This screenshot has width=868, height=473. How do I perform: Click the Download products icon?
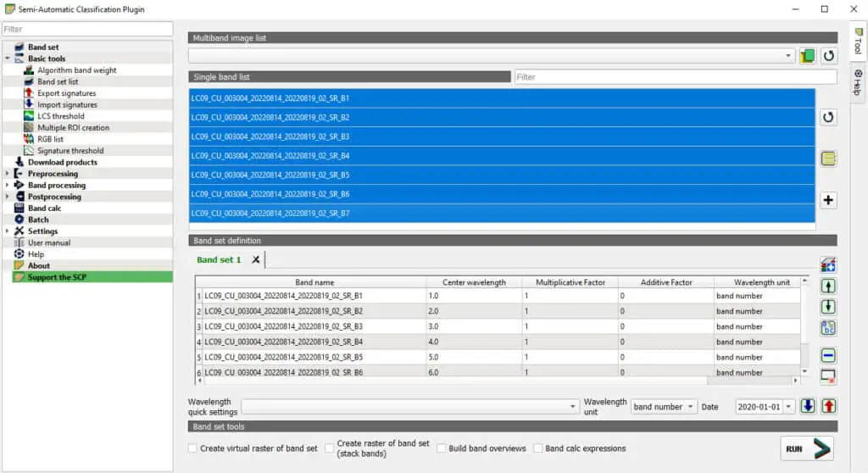(19, 162)
